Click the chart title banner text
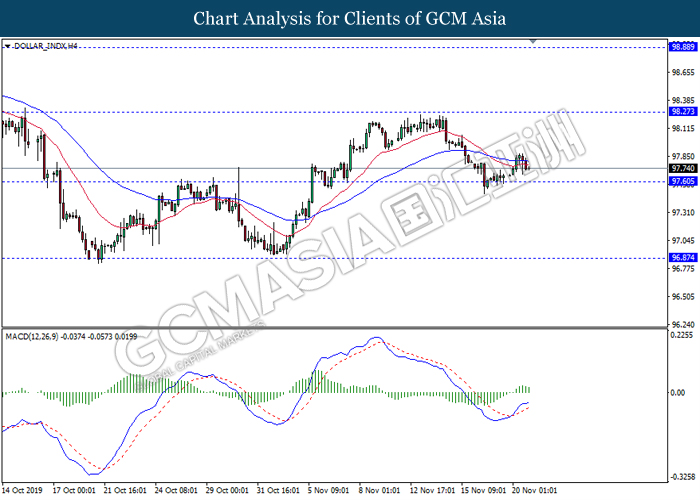This screenshot has height=500, width=700. [349, 18]
